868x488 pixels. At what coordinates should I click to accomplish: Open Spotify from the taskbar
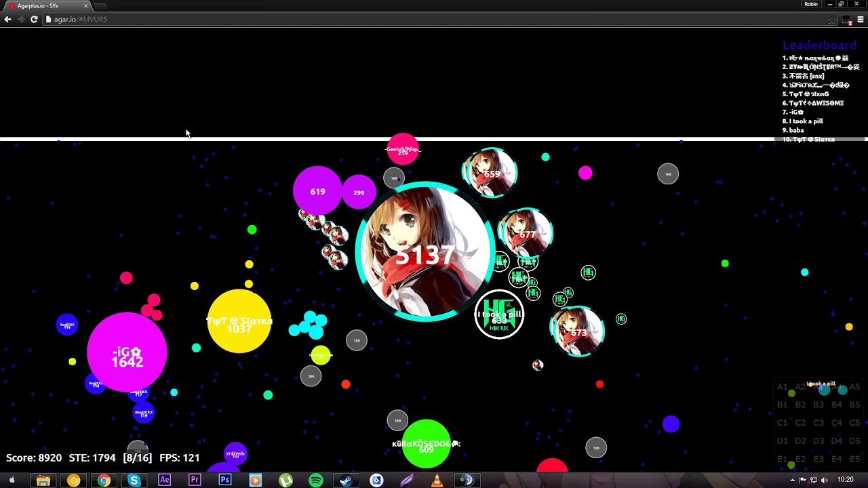tap(316, 480)
